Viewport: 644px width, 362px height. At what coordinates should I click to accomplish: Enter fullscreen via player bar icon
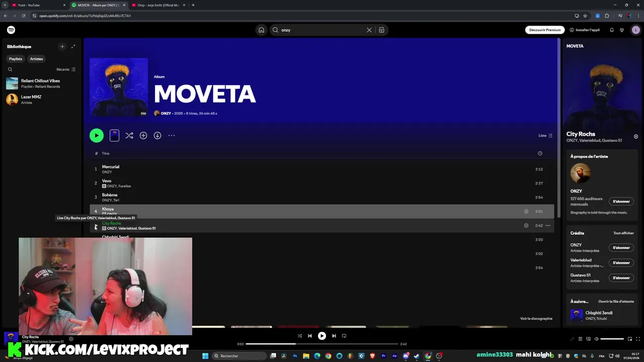tap(638, 339)
